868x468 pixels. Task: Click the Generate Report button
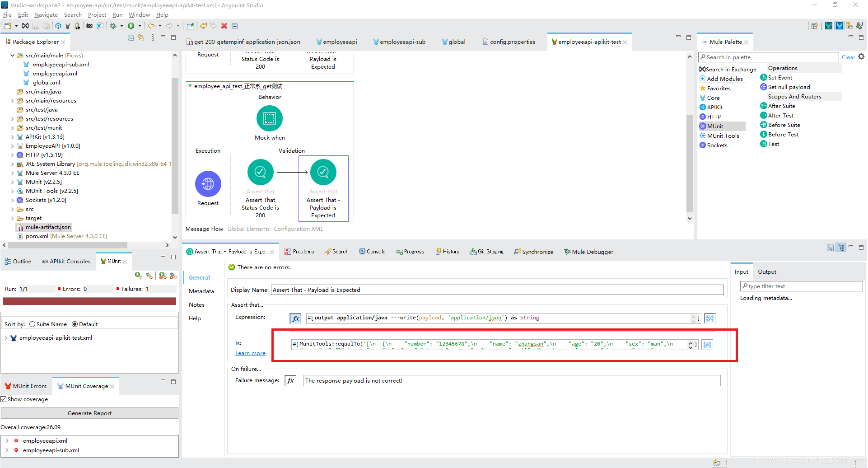[x=89, y=413]
